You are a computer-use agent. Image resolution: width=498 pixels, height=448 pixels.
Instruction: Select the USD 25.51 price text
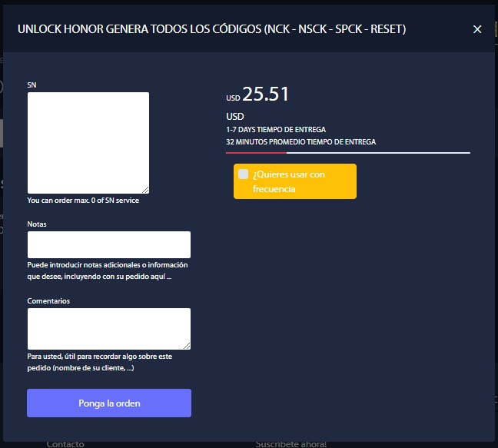point(257,94)
